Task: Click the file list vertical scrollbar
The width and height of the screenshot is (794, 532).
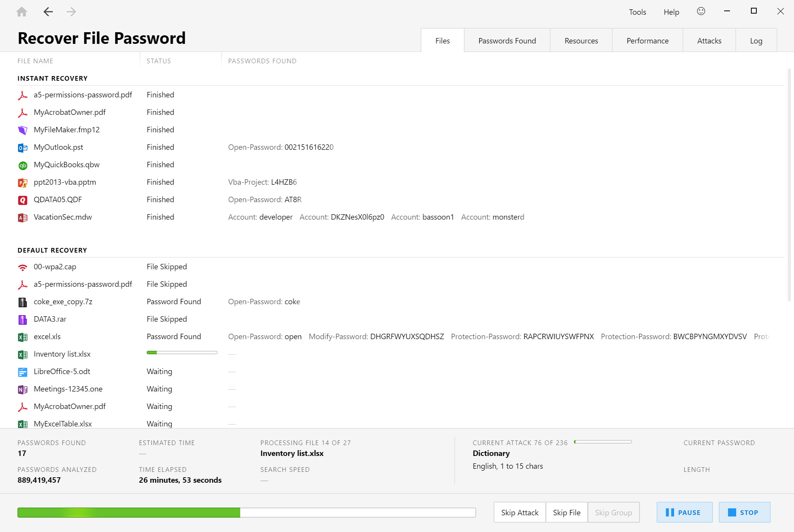Action: click(789, 185)
